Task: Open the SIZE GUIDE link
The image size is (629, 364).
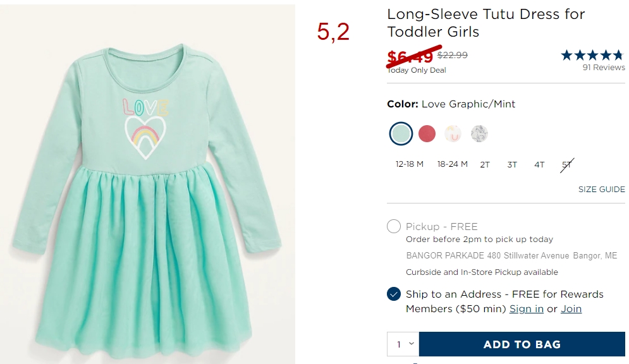Action: pos(601,189)
